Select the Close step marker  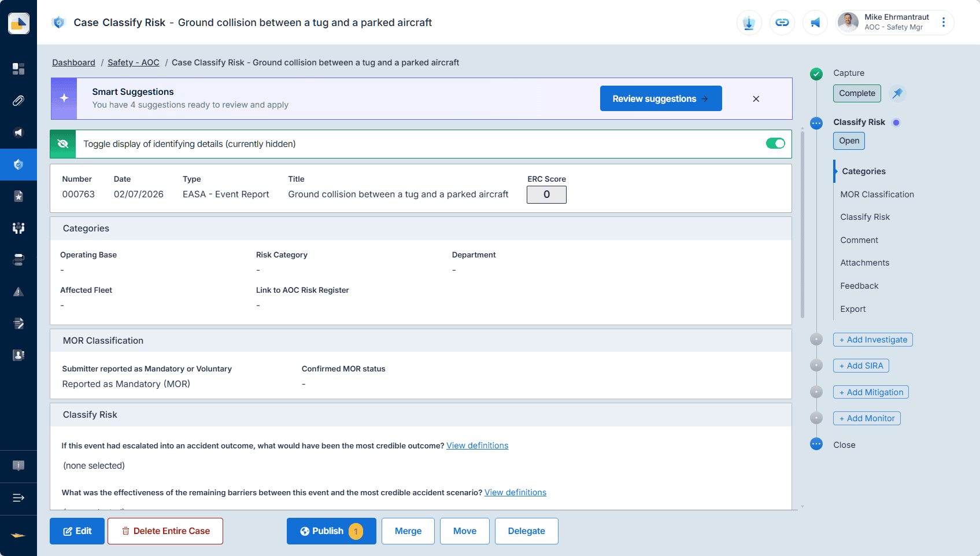click(x=816, y=444)
